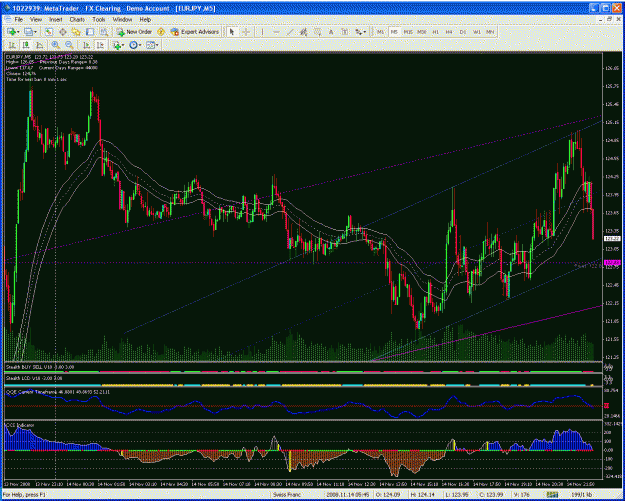The height and width of the screenshot is (501, 625).
Task: Switch to the MN timeframe
Action: tap(490, 32)
